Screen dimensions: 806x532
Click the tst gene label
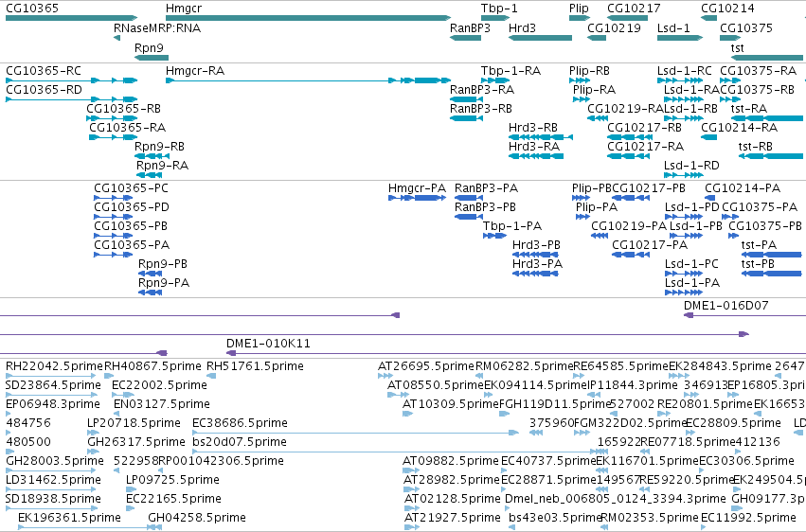coord(737,48)
